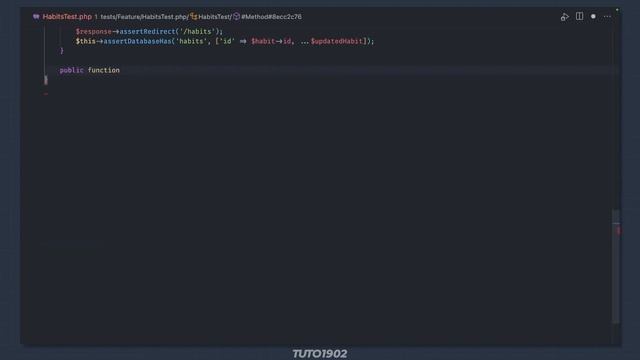
Task: Click the class symbol icon before HabitsTest
Action: click(x=193, y=17)
